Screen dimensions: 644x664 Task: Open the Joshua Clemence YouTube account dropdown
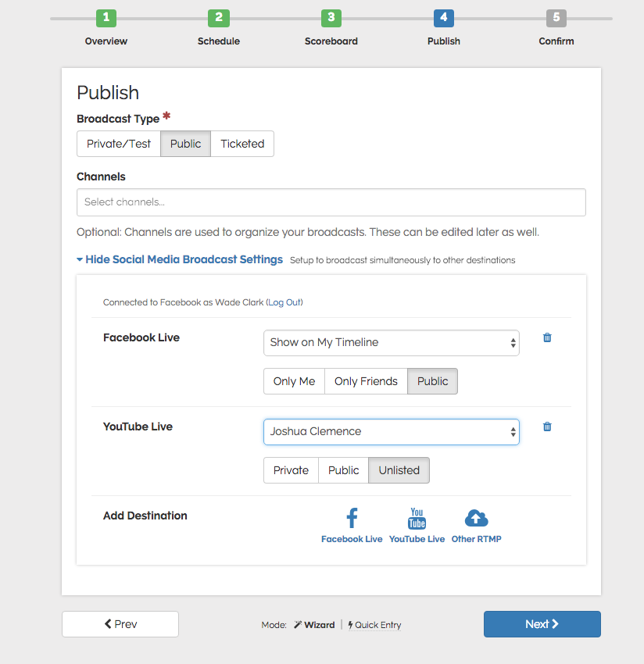[x=391, y=431]
